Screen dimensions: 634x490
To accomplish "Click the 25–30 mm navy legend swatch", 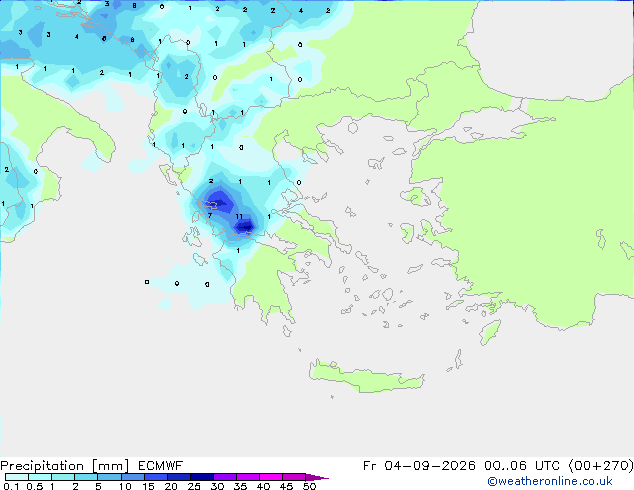I will [x=202, y=477].
